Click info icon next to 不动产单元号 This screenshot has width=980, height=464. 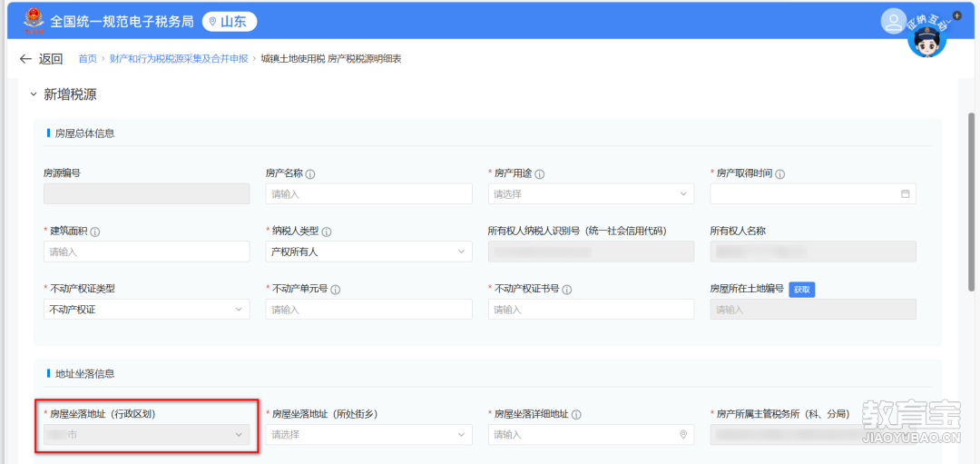(x=336, y=290)
